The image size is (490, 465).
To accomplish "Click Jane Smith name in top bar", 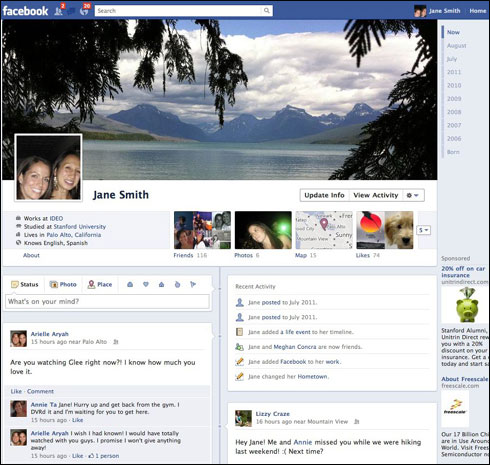I will click(x=445, y=11).
